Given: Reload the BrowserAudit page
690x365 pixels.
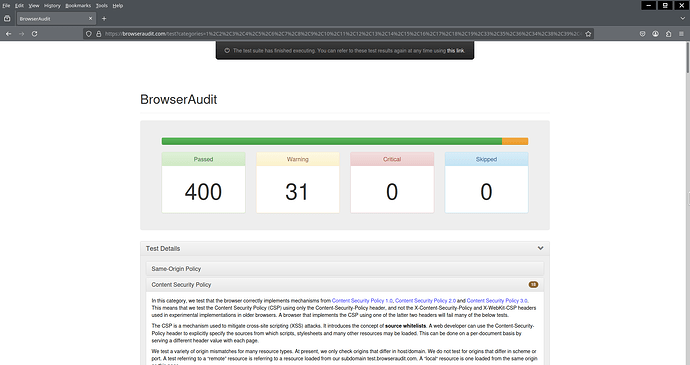Looking at the screenshot, I should (x=34, y=34).
